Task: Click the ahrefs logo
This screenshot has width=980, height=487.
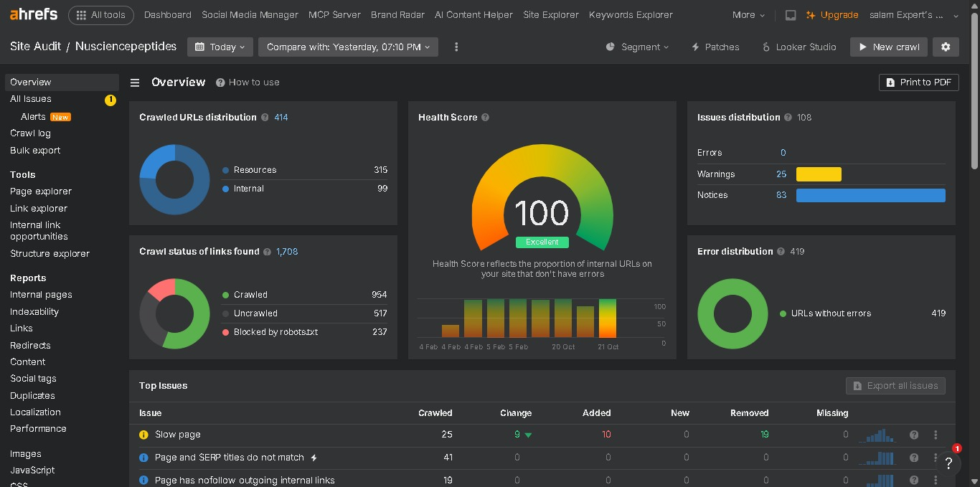Action: click(34, 14)
